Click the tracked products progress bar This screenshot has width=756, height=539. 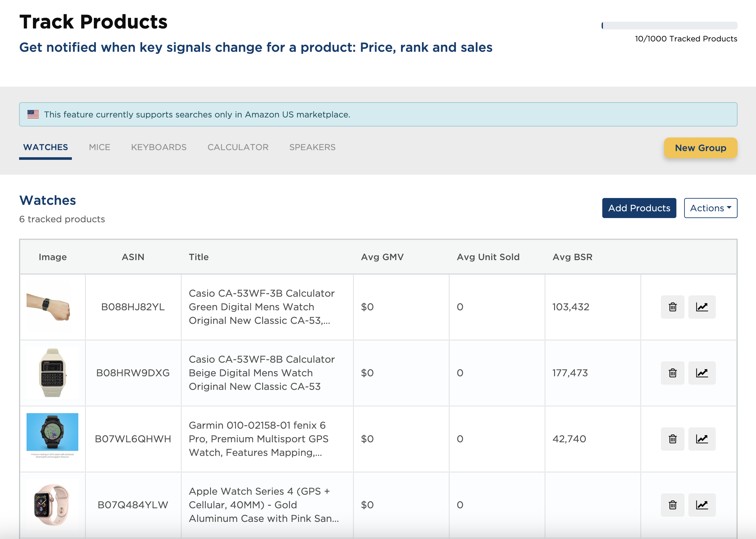[x=669, y=26]
